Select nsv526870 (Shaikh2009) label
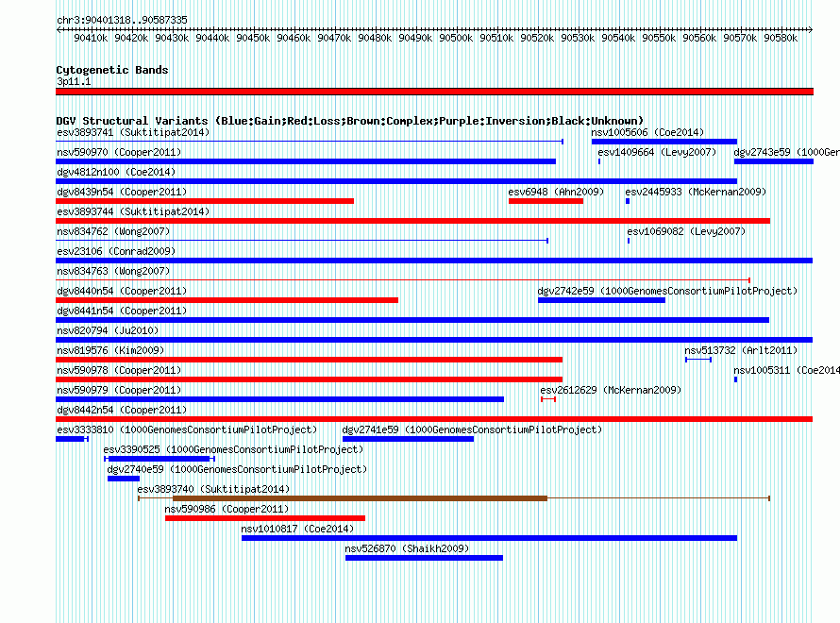This screenshot has height=623, width=840. 407,548
